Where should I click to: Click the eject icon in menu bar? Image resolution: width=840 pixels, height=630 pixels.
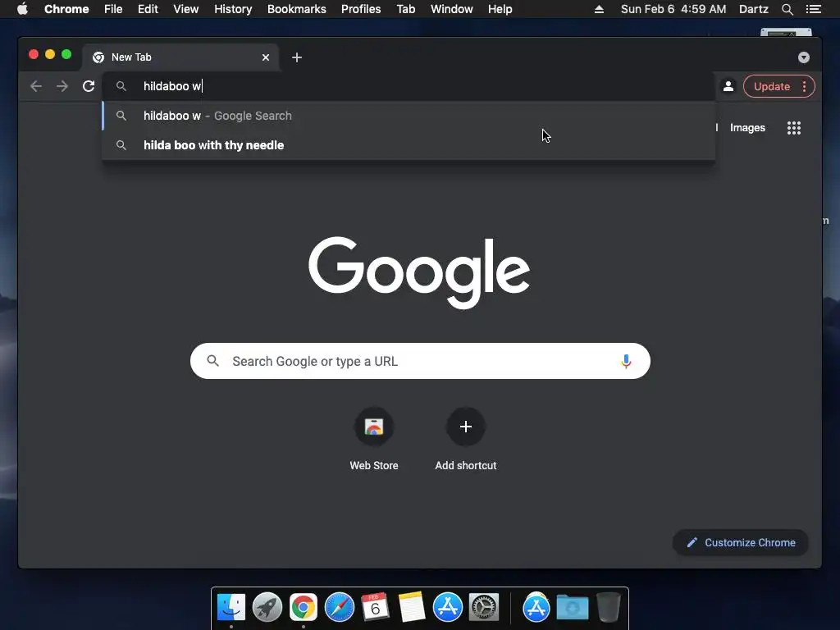[x=599, y=9]
